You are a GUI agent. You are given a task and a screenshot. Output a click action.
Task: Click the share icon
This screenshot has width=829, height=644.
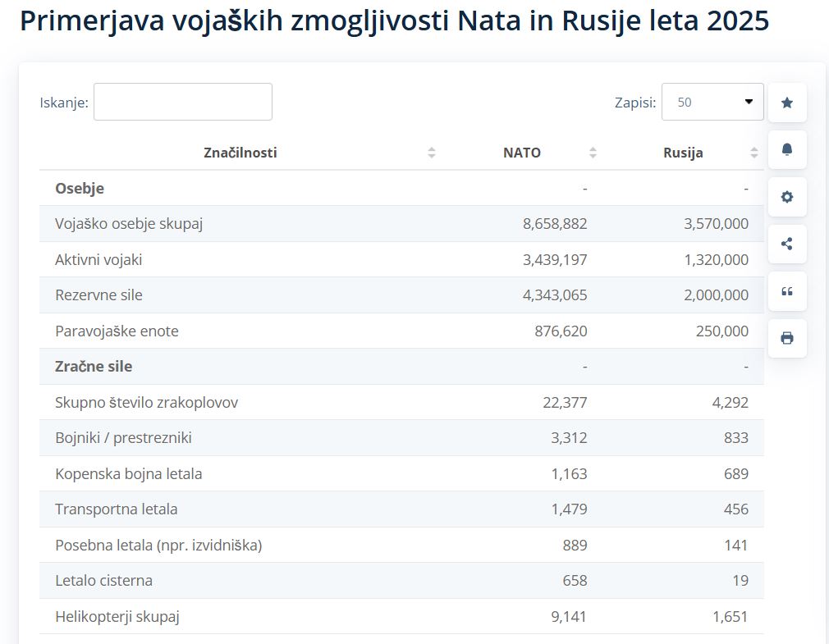(x=786, y=244)
